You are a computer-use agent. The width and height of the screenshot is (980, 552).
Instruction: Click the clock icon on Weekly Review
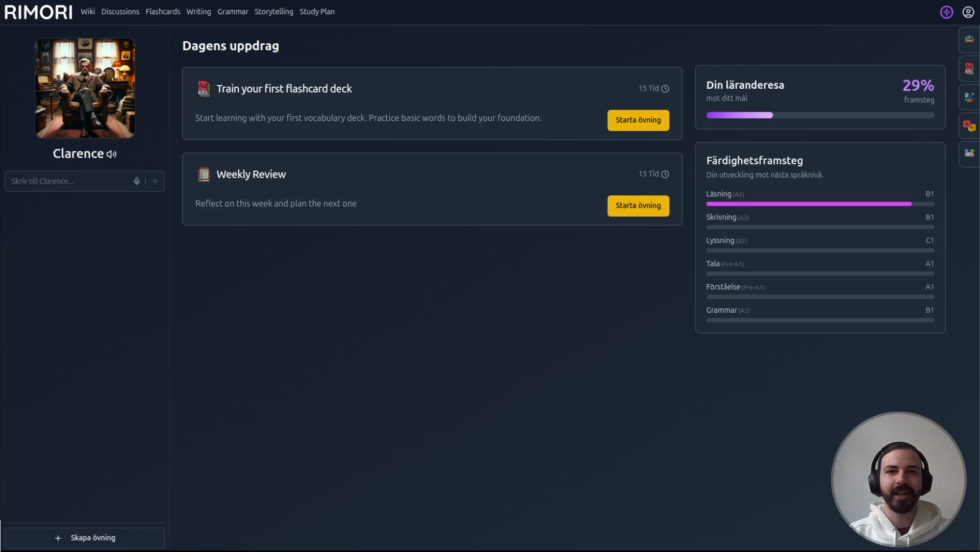665,174
